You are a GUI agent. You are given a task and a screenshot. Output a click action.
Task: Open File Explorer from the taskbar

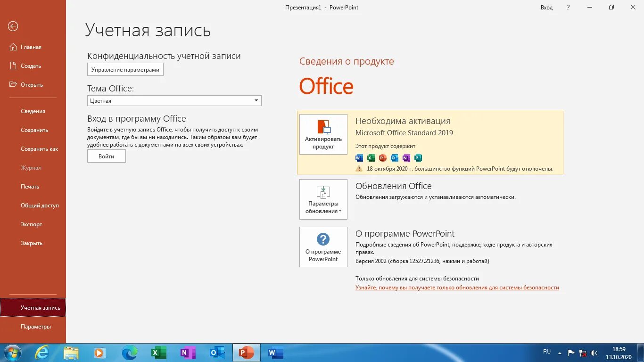click(71, 353)
